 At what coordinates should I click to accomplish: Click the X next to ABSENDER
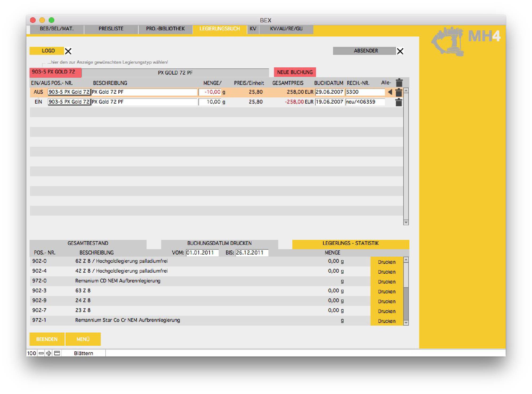point(400,51)
